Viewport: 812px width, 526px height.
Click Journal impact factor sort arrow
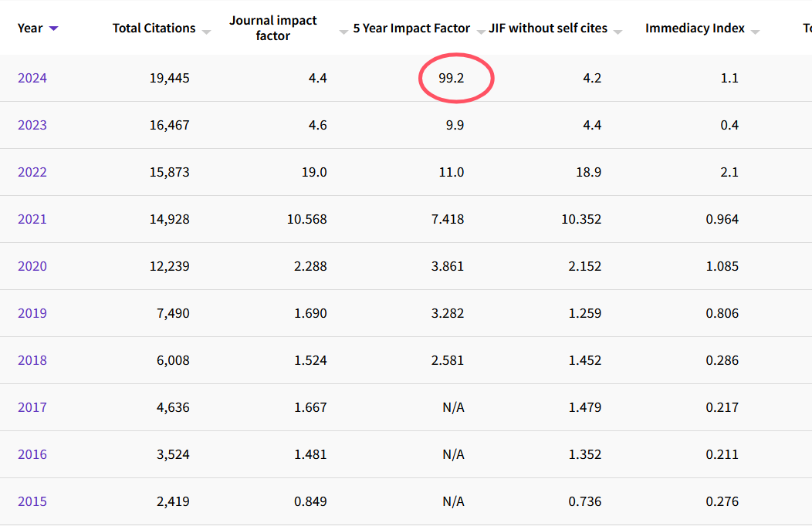tap(343, 32)
